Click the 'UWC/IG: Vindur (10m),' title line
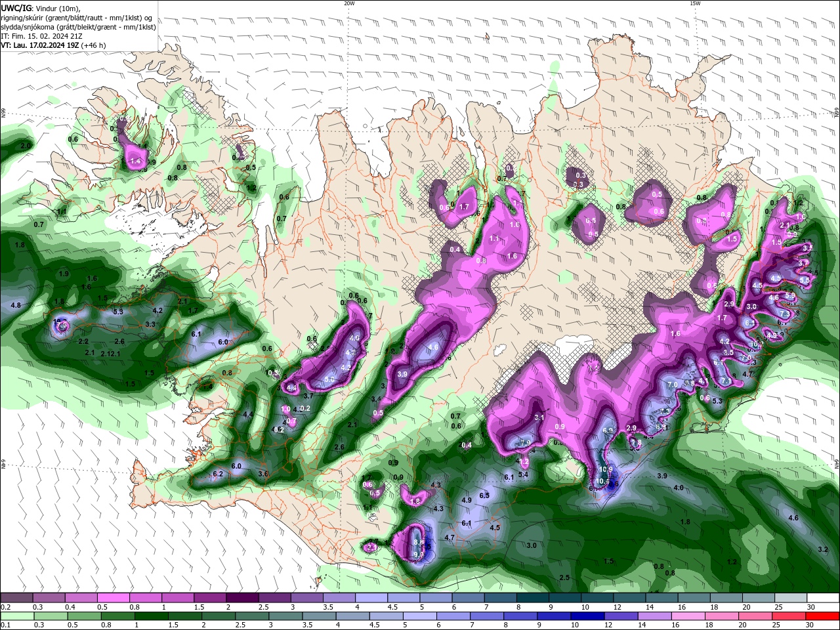This screenshot has height=630, width=840. 40,7
